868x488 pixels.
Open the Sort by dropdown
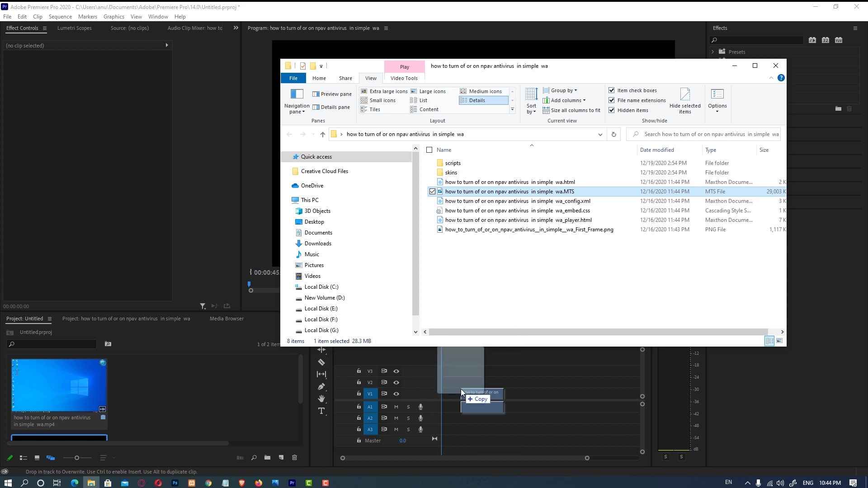(x=531, y=101)
